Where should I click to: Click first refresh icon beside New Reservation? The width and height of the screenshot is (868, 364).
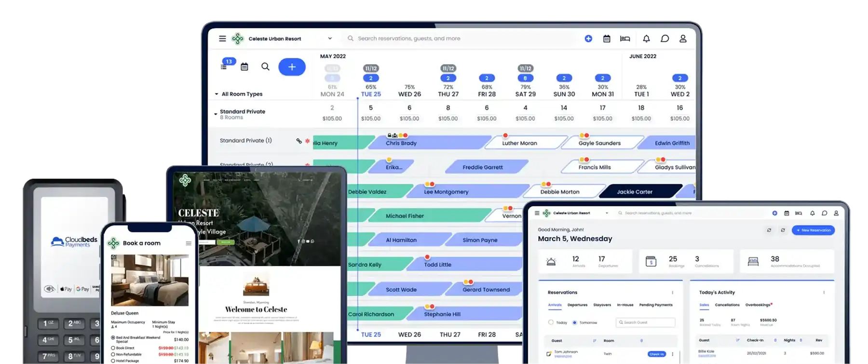click(769, 230)
